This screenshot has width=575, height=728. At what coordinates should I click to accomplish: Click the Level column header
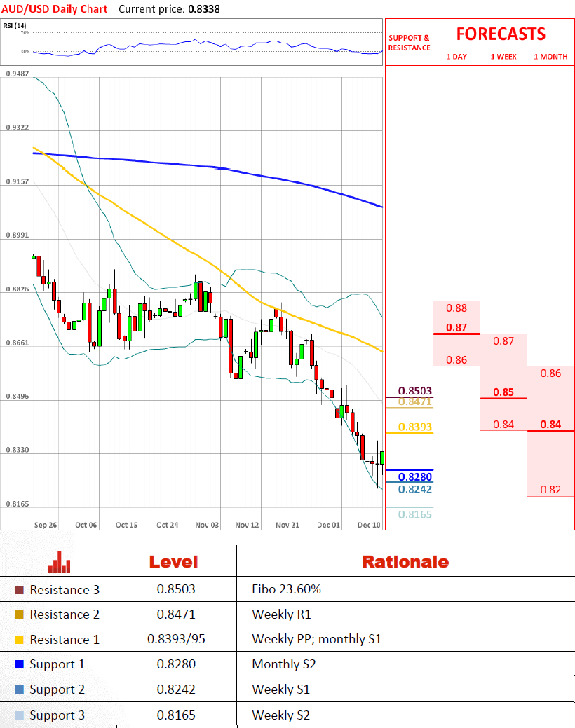click(x=173, y=562)
